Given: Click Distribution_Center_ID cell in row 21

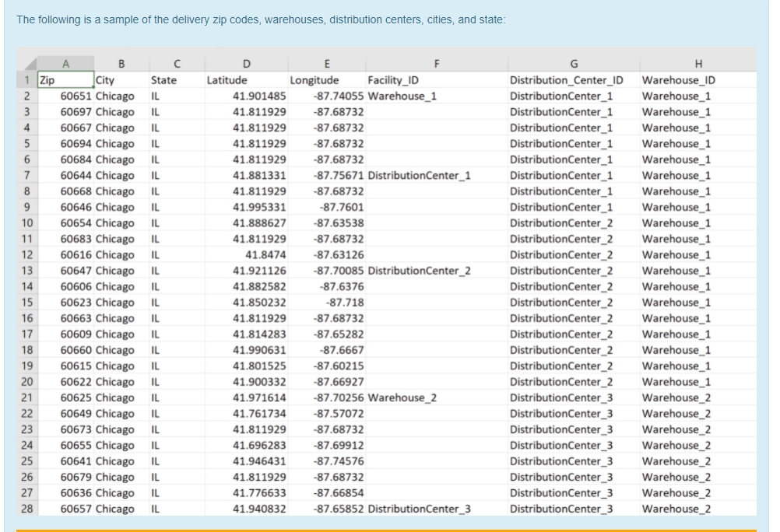Looking at the screenshot, I should tap(574, 397).
